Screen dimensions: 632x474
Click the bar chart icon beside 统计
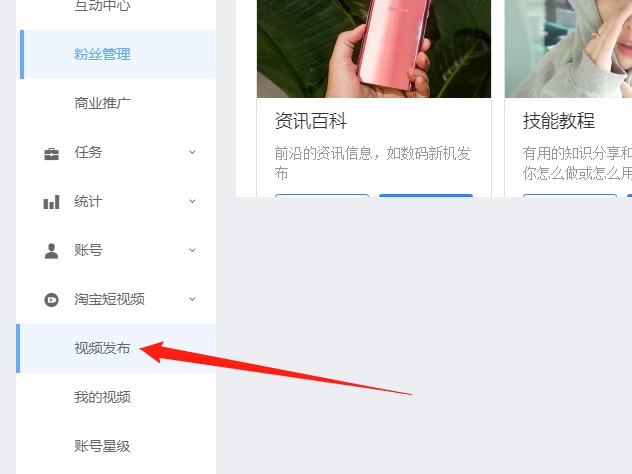coord(51,202)
